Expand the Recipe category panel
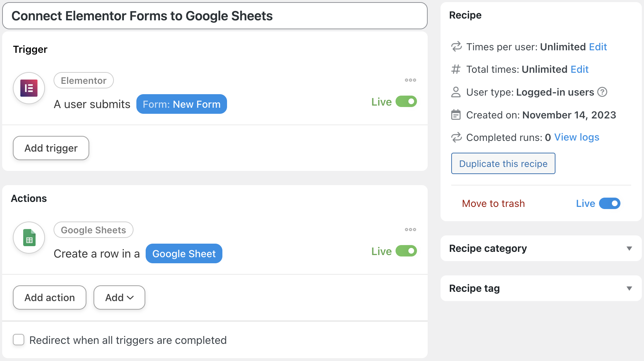 click(541, 248)
